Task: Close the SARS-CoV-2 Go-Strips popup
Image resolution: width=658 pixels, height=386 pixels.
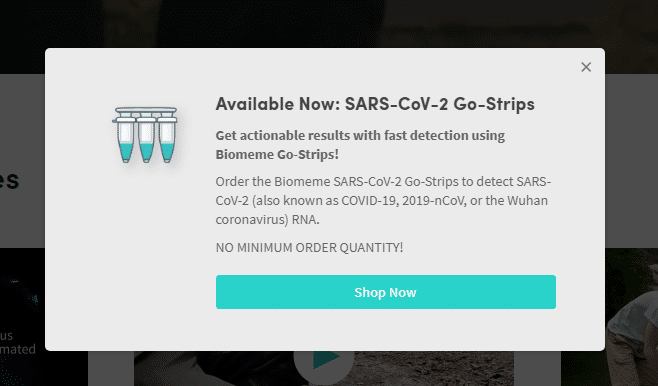Action: (x=586, y=67)
